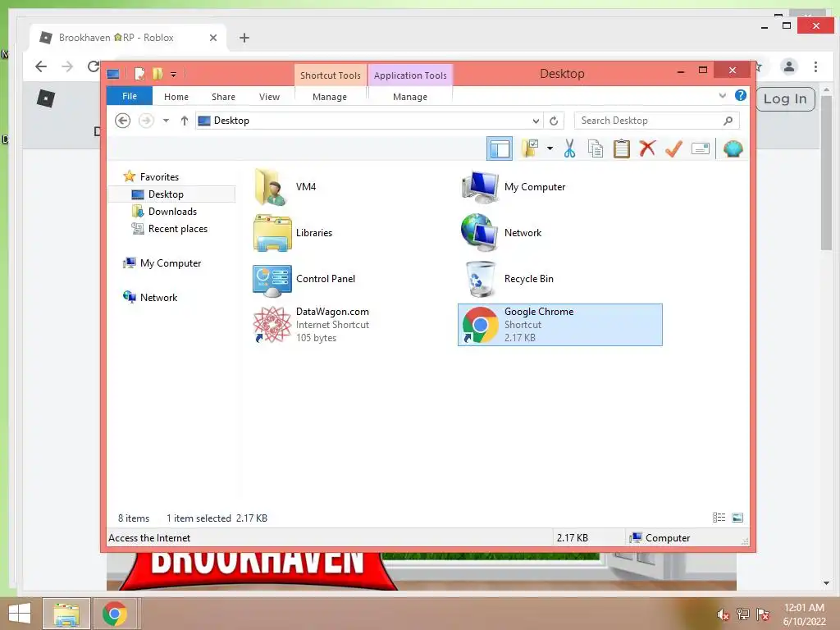The height and width of the screenshot is (630, 840).
Task: Click the quick access properties icon
Action: pos(139,73)
